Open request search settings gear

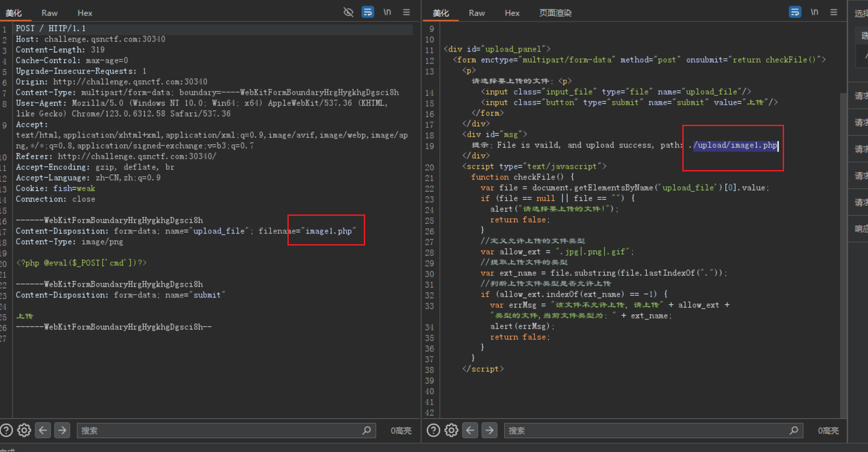click(x=24, y=430)
